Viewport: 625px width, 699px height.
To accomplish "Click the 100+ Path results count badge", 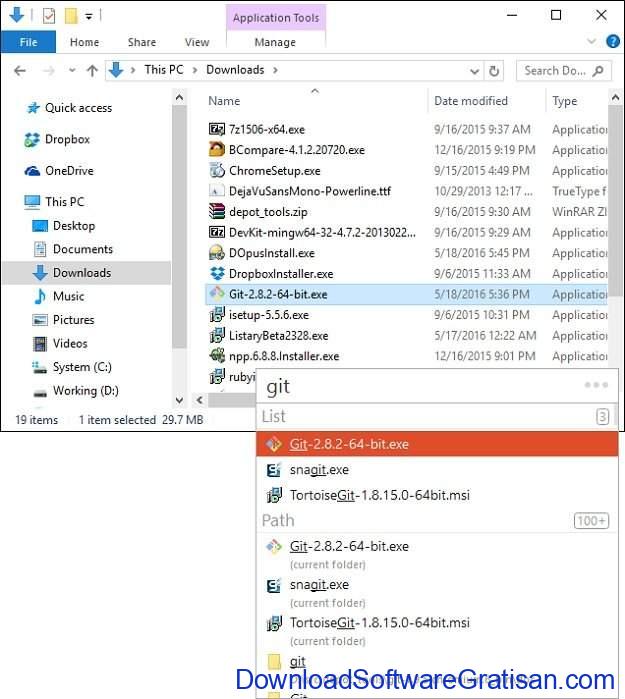I will point(592,521).
